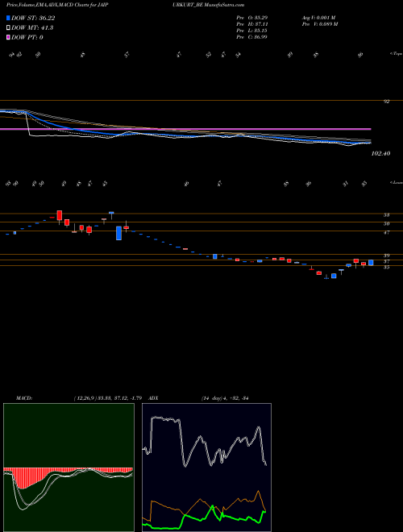Screen dimensions: 403x532
Task: Click the 'Pre H: 37.11' high value
Action: 252,24
